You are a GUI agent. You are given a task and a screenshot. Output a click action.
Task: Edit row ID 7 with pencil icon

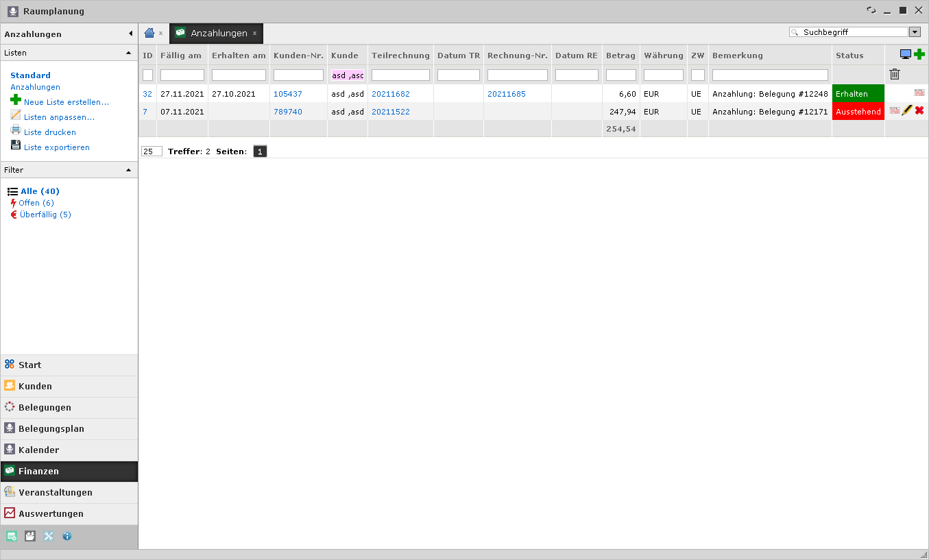pyautogui.click(x=907, y=110)
